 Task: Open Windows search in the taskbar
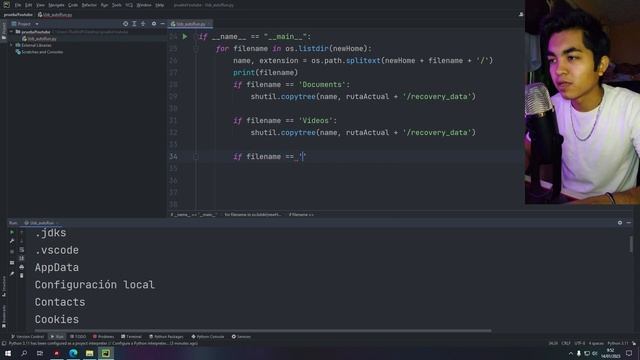(x=24, y=353)
